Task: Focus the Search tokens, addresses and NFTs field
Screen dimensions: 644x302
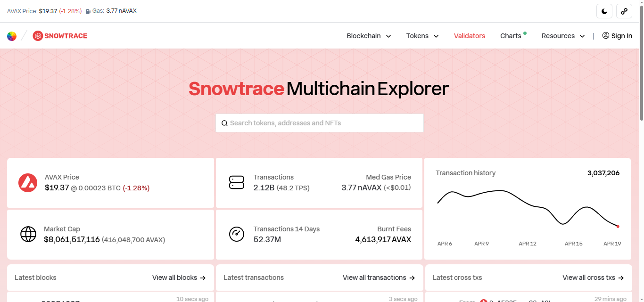Action: 320,123
